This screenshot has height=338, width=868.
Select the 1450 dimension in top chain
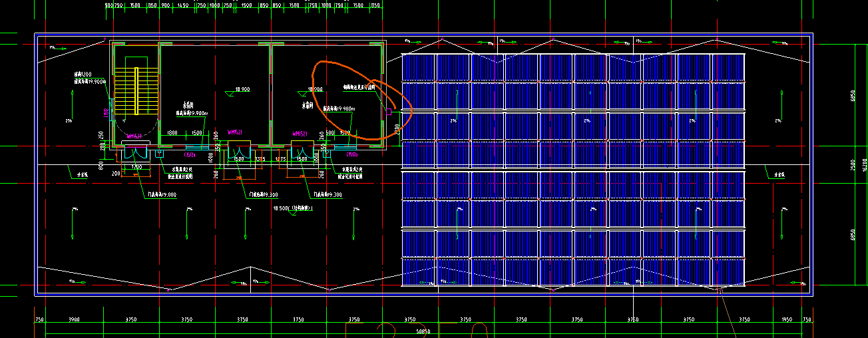[184, 5]
